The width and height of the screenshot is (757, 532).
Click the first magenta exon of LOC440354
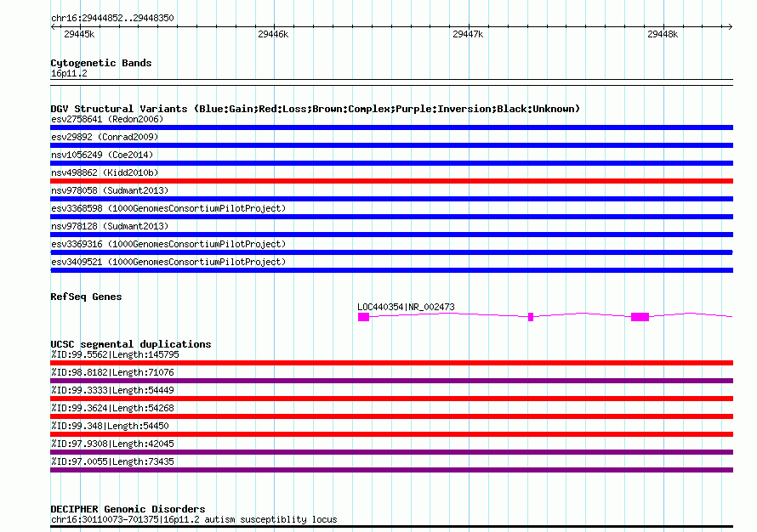(363, 317)
